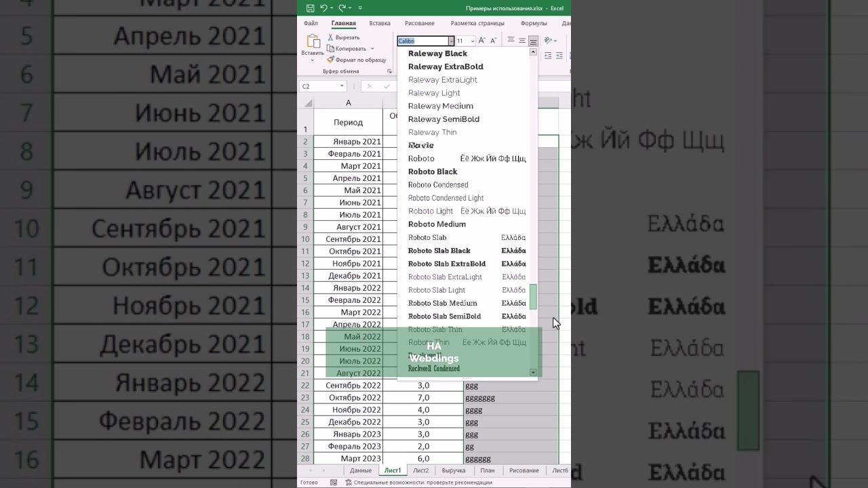Viewport: 868px width, 488px height.
Task: Collapse the font name list arrow
Action: pyautogui.click(x=452, y=41)
